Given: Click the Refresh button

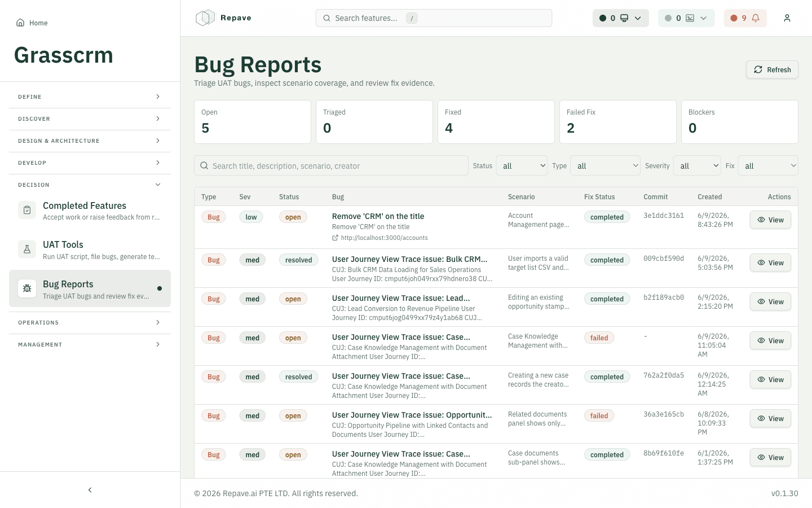Looking at the screenshot, I should tap(773, 69).
